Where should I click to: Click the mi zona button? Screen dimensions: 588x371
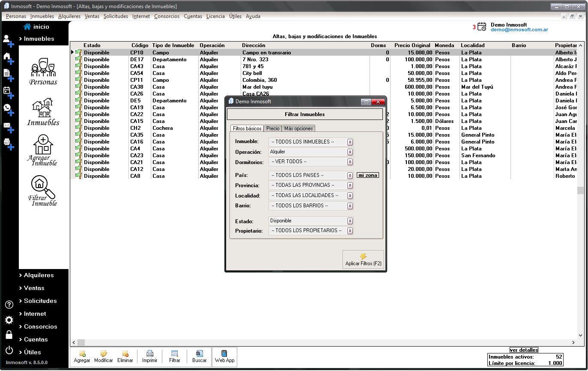pos(368,175)
